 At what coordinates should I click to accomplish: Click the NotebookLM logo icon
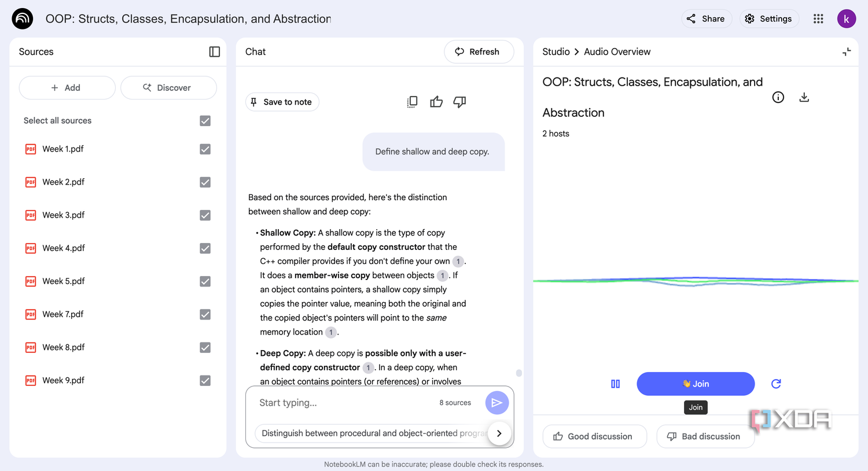pos(23,19)
